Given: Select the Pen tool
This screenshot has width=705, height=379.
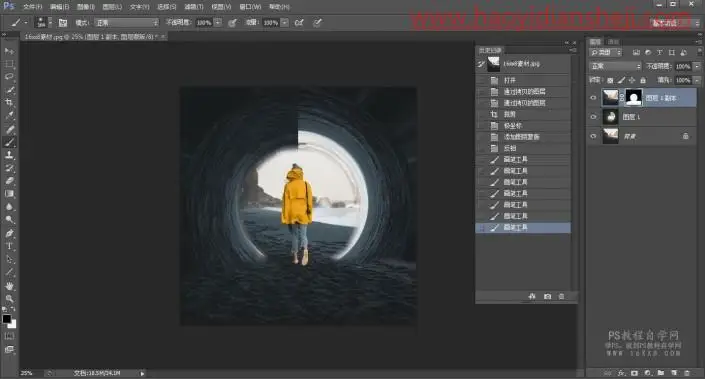Looking at the screenshot, I should (x=9, y=233).
